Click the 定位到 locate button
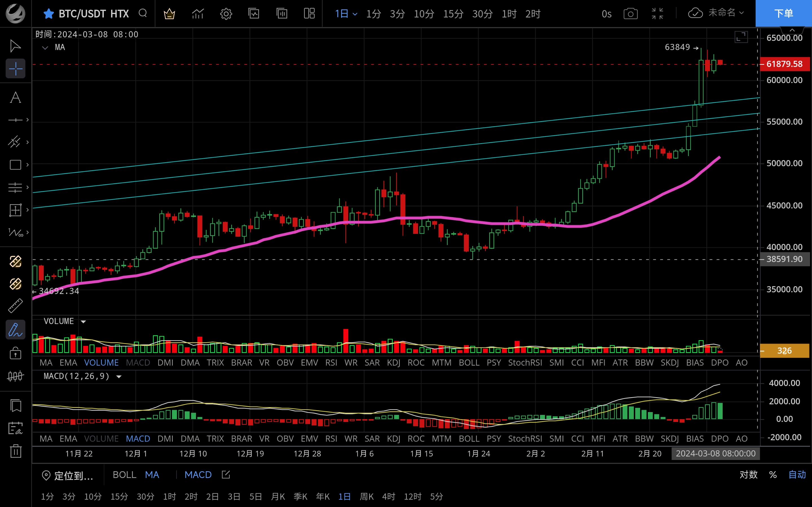 pyautogui.click(x=68, y=475)
